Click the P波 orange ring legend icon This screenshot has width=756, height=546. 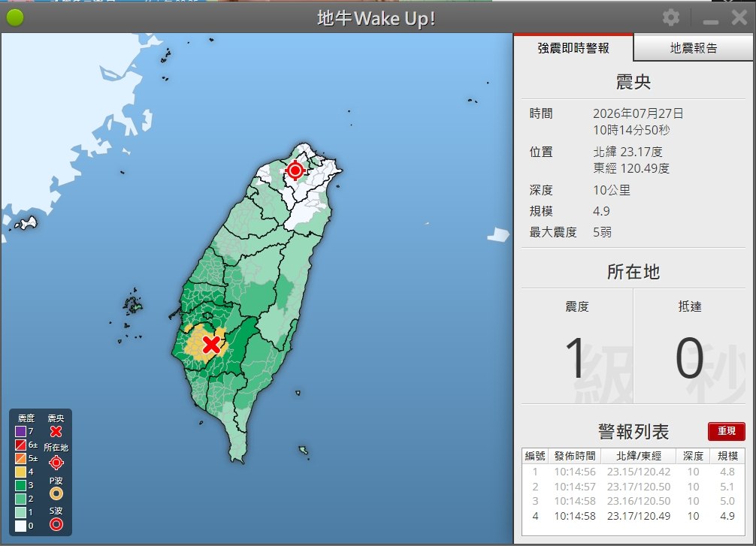click(56, 493)
